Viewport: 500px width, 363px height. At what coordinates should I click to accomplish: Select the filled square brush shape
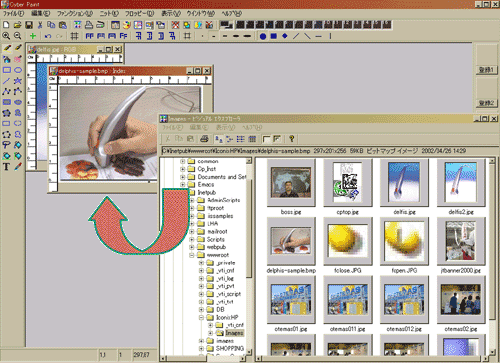pos(274,36)
